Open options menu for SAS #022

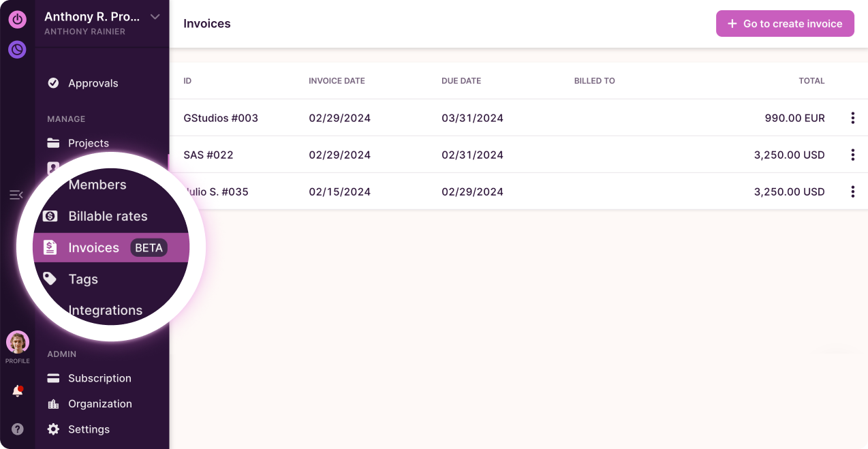coord(852,155)
